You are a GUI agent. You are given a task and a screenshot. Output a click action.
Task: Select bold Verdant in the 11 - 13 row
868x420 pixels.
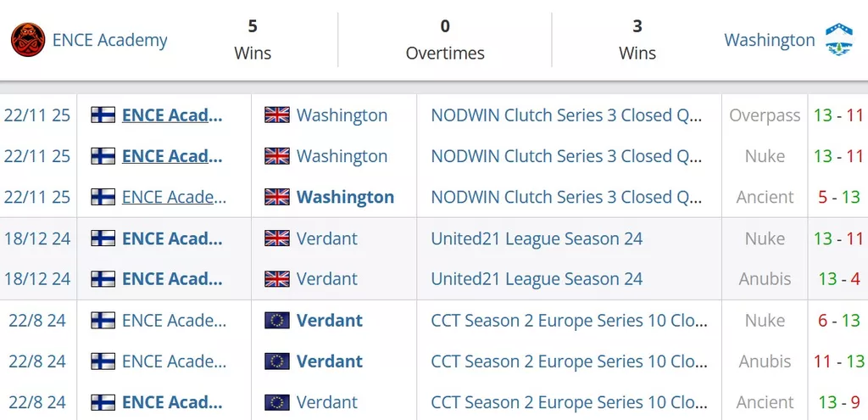330,361
